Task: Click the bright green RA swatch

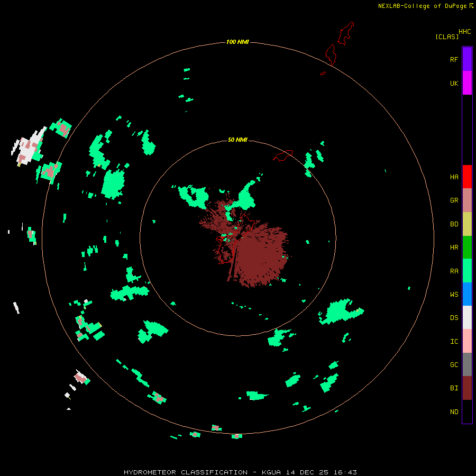Action: (467, 271)
